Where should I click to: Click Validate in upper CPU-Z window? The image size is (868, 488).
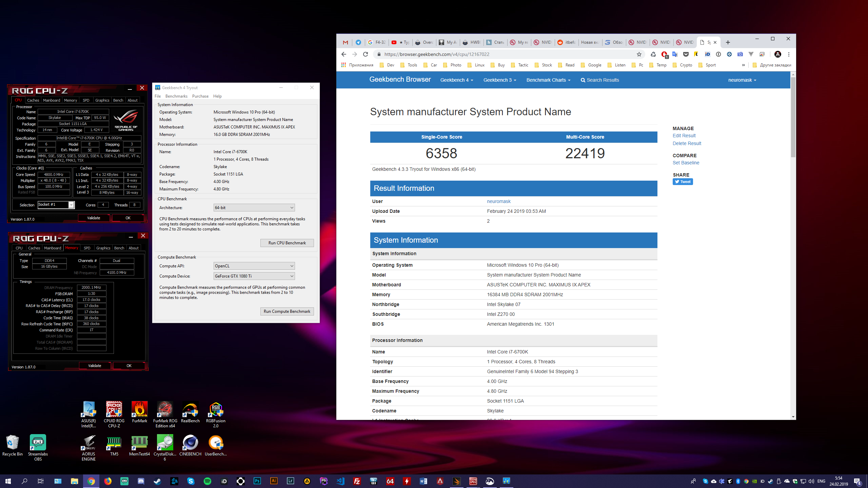94,218
